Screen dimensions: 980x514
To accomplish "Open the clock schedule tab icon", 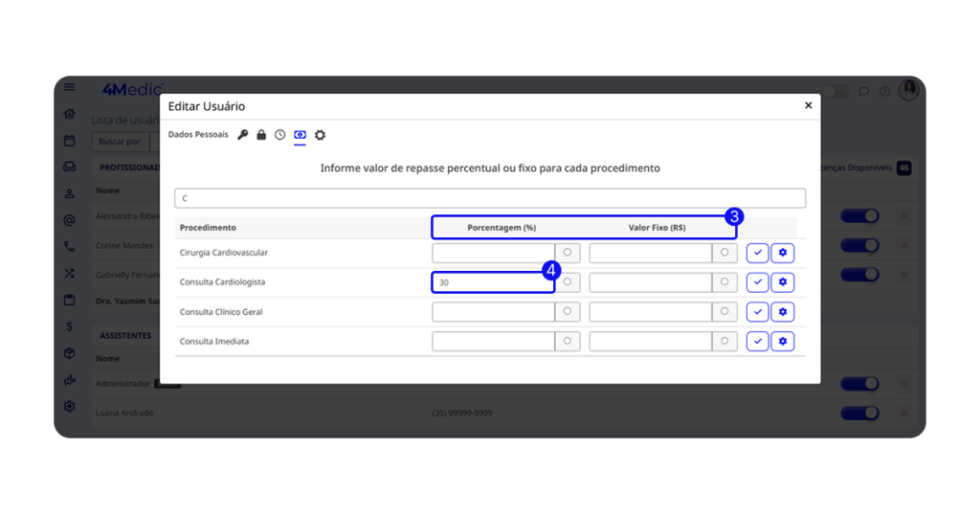I will tap(280, 135).
